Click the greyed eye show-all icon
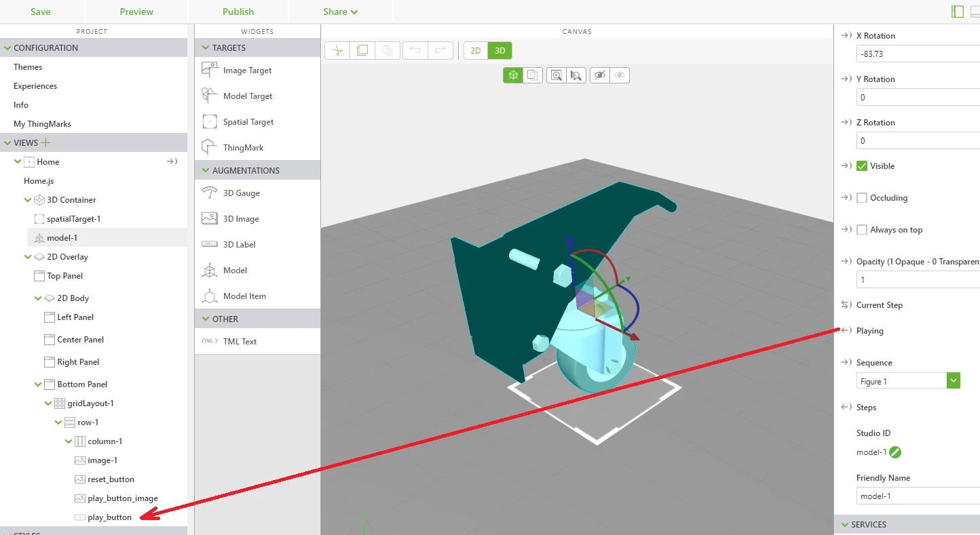 point(620,75)
